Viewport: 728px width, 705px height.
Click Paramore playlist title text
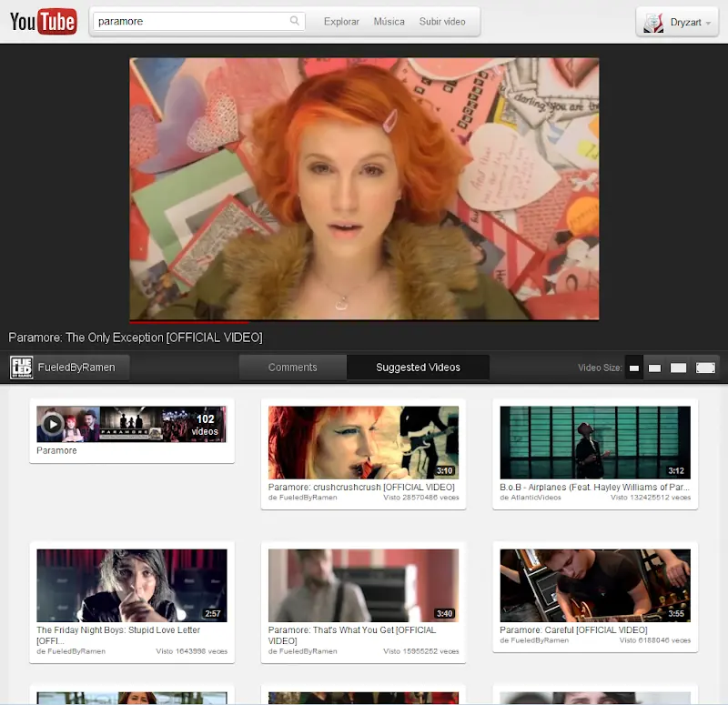56,450
